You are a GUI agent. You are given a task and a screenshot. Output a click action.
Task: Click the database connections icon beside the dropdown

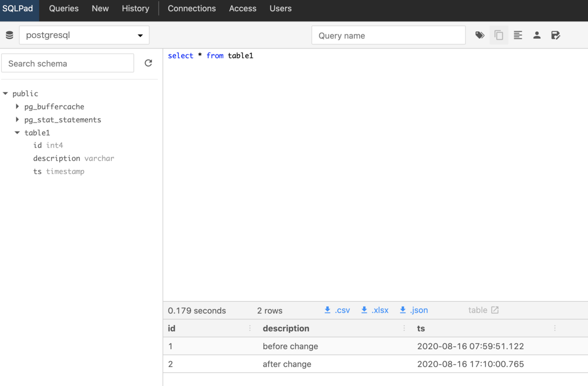coord(9,35)
